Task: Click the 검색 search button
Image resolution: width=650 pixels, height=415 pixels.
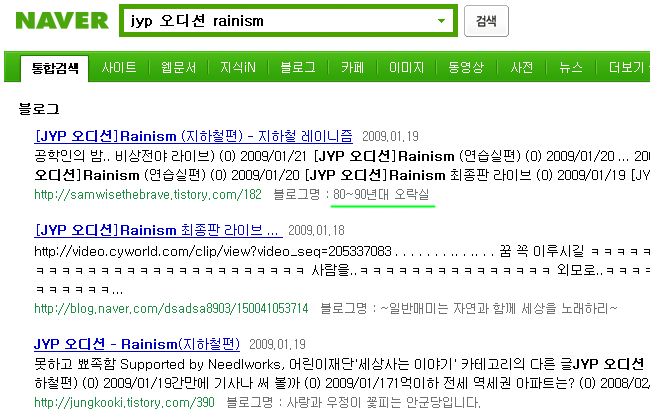Action: [486, 21]
